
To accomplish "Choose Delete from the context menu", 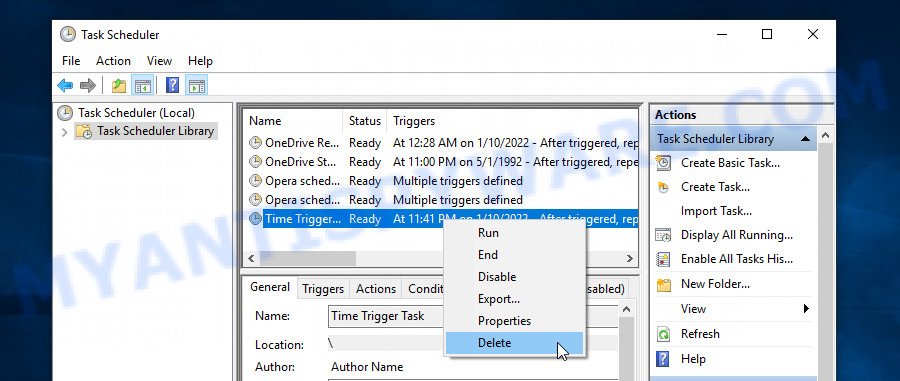I will pos(515,343).
